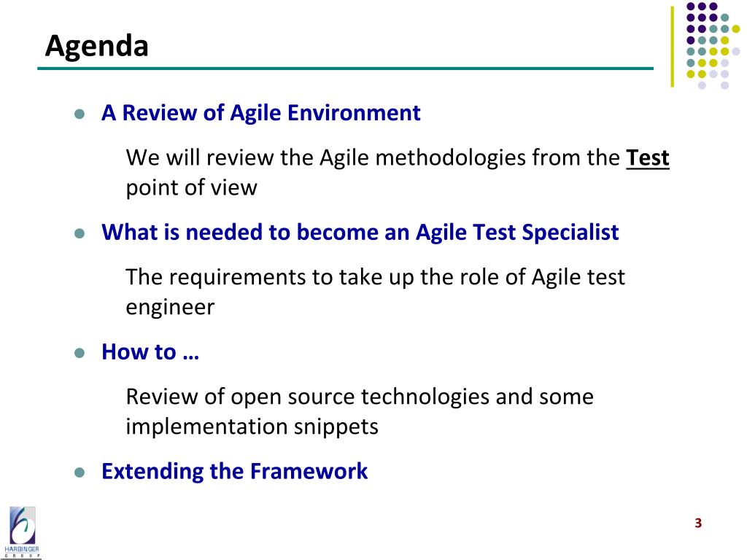Viewport: 747px width, 560px height.
Task: Click the teal line under the title
Action: pyautogui.click(x=345, y=69)
